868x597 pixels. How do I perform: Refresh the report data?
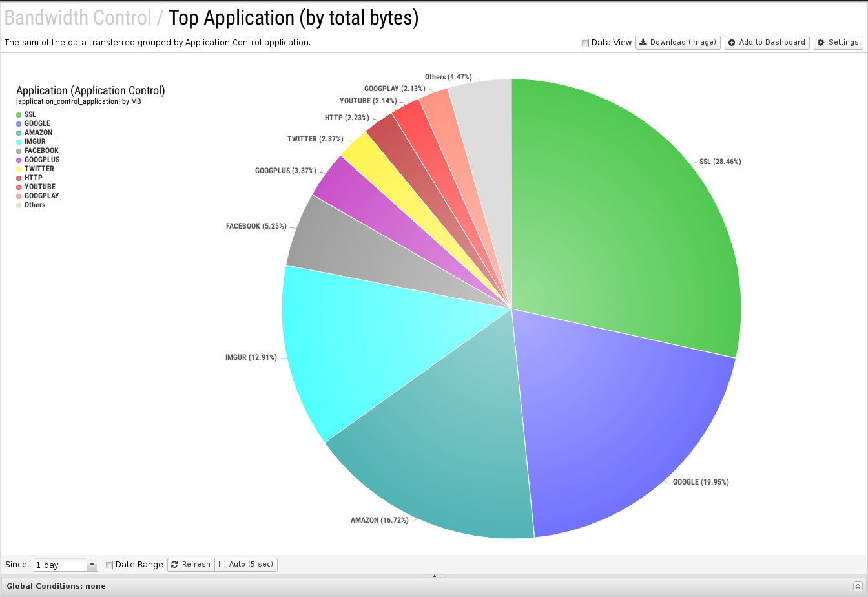[191, 564]
